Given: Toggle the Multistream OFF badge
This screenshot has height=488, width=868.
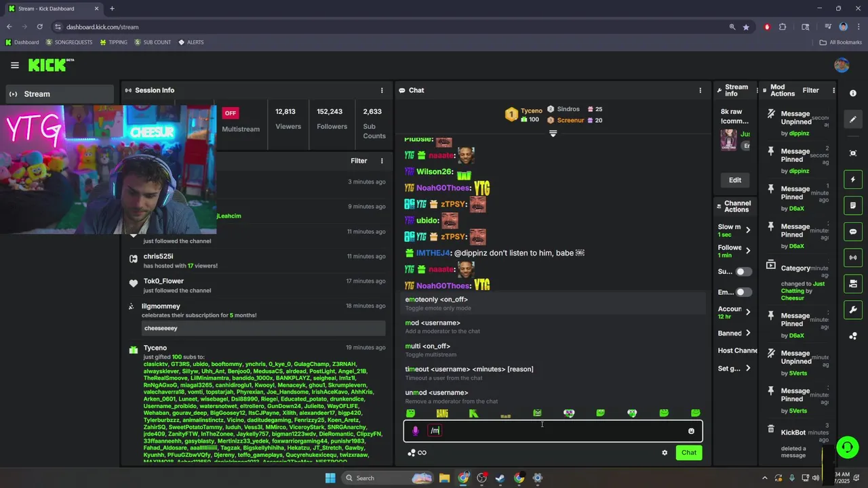Looking at the screenshot, I should pos(231,113).
